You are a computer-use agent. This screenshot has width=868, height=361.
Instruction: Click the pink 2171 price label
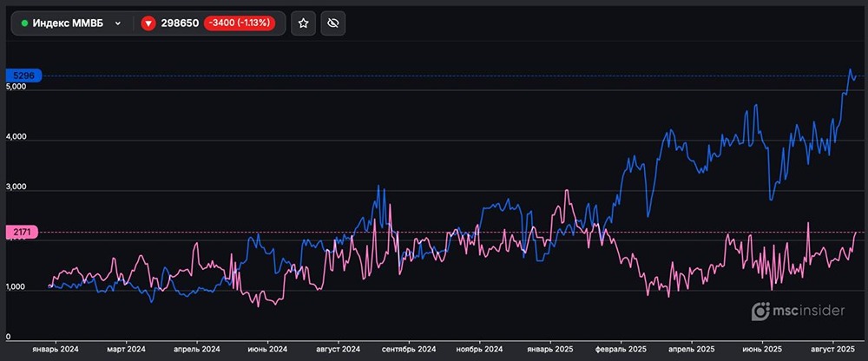point(23,233)
